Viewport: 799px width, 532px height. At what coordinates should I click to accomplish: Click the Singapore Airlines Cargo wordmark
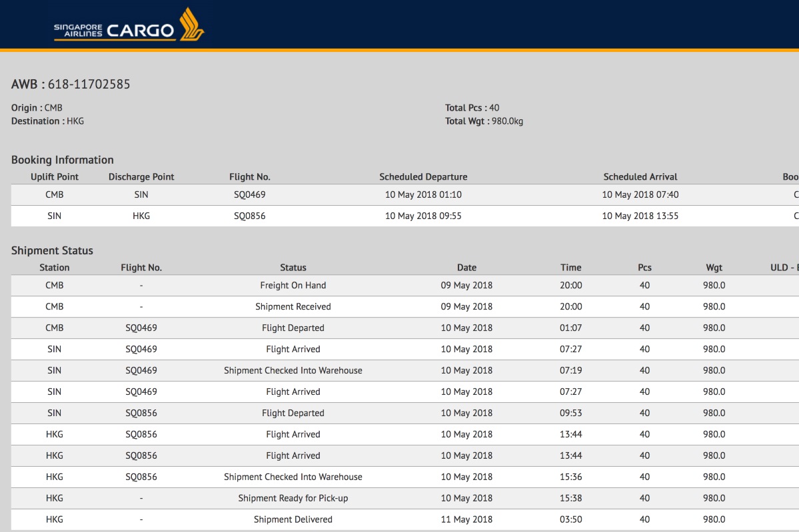click(x=115, y=30)
